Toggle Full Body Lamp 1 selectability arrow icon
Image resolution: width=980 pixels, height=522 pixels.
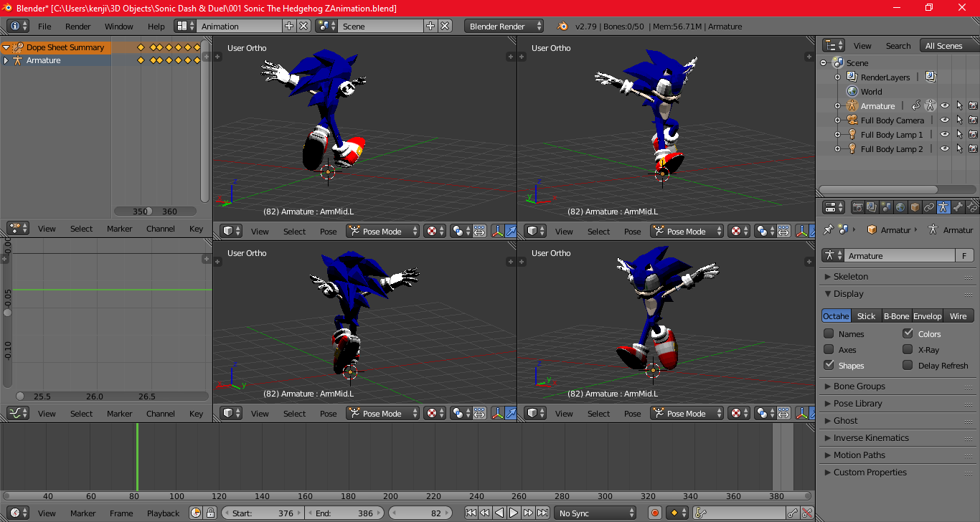tap(959, 135)
